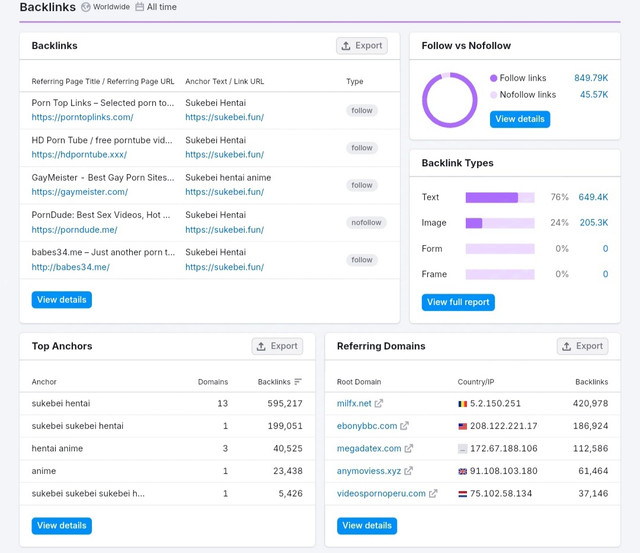Image resolution: width=640 pixels, height=553 pixels.
Task: View details under Follow vs Nofollow
Action: tap(520, 119)
